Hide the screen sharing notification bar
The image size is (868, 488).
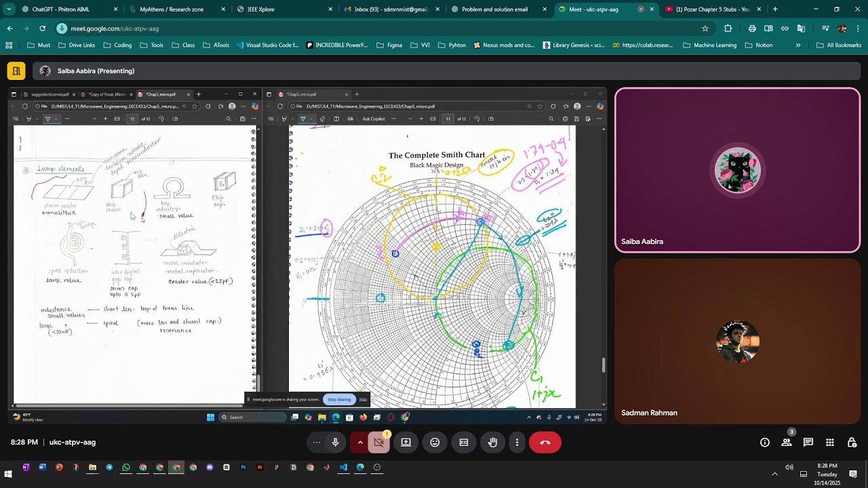point(363,399)
